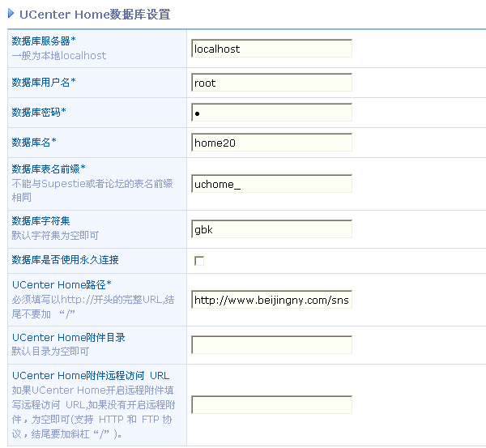
Task: Click the 数据库是否使用永久连接 label text
Action: 66,260
